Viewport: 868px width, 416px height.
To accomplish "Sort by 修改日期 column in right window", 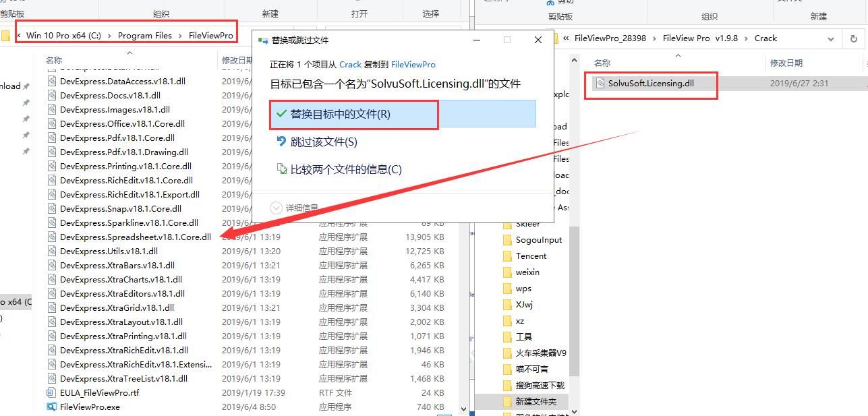I will coord(786,63).
